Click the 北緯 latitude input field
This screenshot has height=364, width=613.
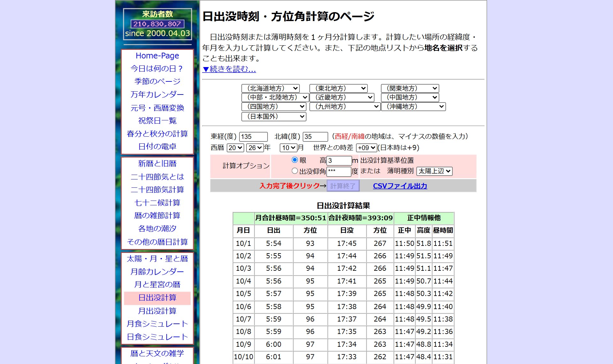315,137
